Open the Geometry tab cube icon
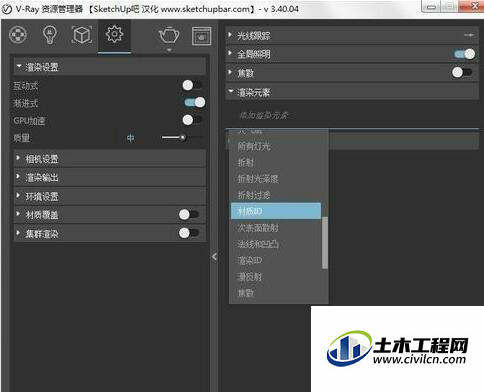This screenshot has width=484, height=392. (x=82, y=35)
